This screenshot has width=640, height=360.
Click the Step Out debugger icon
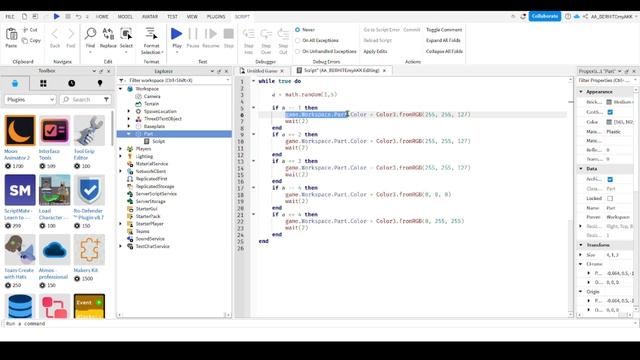point(283,34)
